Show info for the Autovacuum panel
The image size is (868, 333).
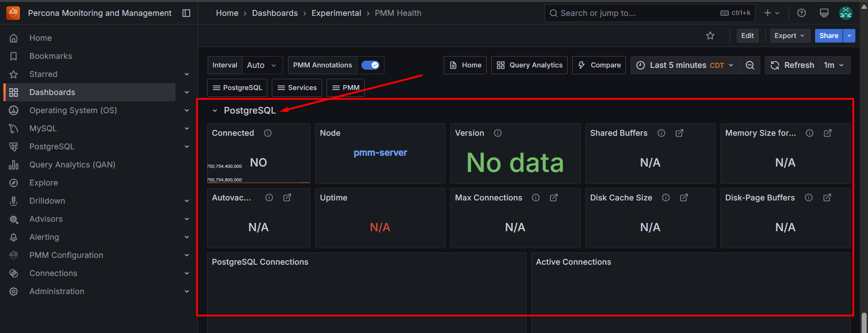point(269,198)
